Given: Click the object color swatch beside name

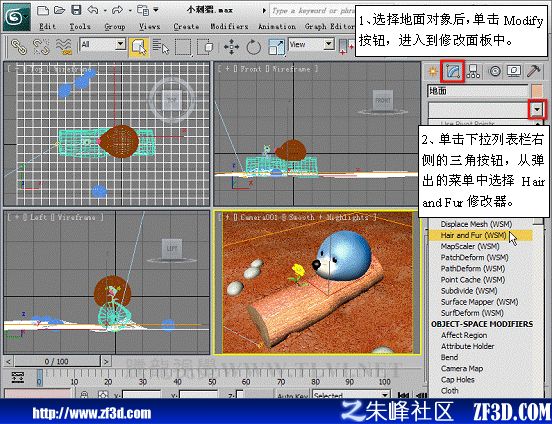Looking at the screenshot, I should pyautogui.click(x=537, y=91).
